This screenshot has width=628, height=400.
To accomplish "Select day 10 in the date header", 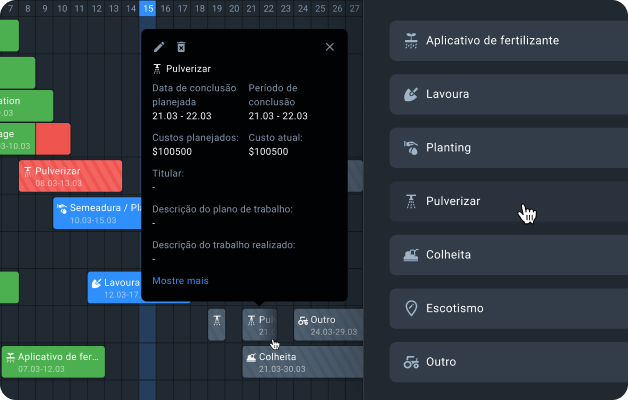I will point(62,8).
